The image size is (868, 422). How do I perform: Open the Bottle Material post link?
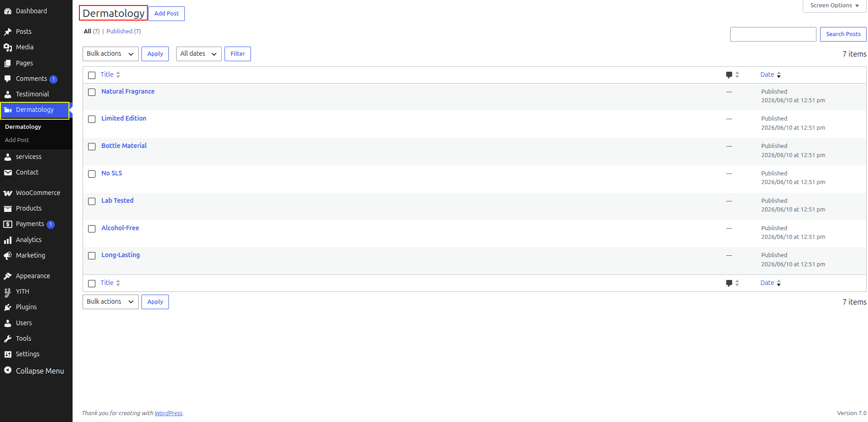coord(124,146)
